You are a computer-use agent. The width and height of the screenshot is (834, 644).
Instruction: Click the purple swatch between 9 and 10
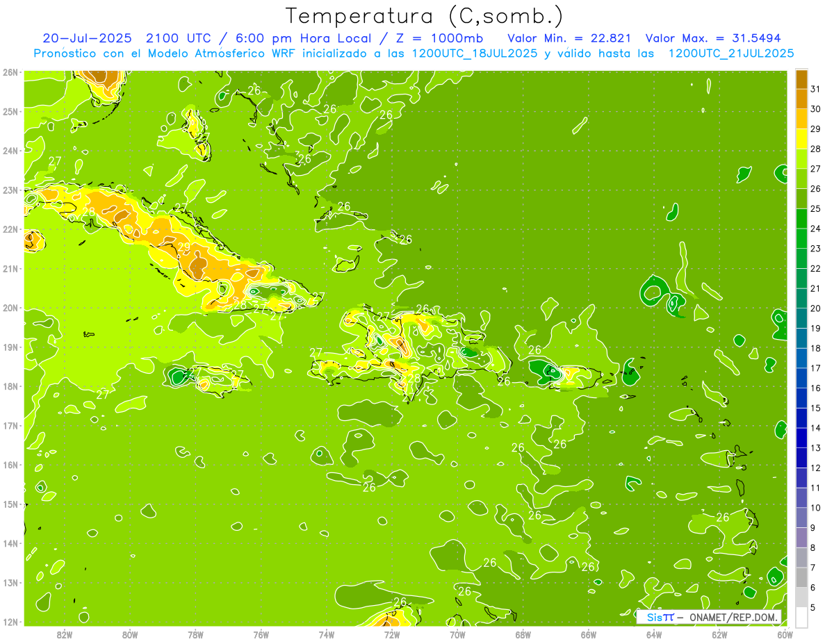(801, 518)
